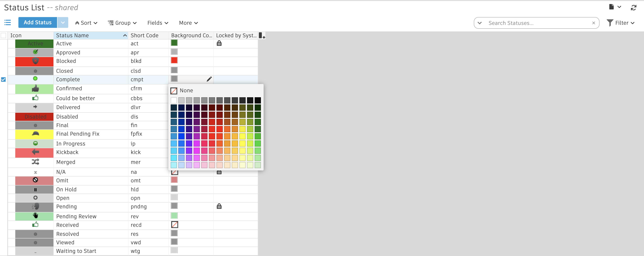Click the shuffle icon for Merged status
The image size is (644, 256).
[35, 162]
